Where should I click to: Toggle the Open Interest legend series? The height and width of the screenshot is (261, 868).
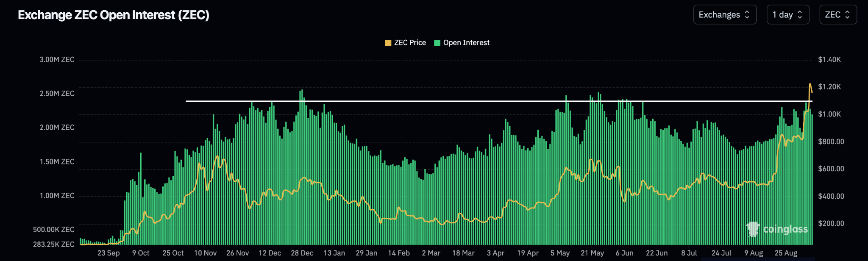pyautogui.click(x=462, y=43)
